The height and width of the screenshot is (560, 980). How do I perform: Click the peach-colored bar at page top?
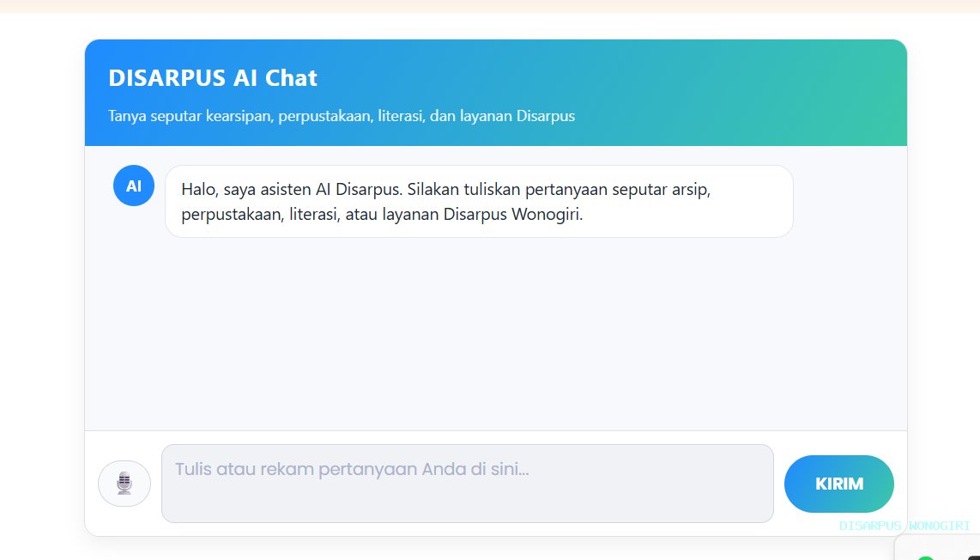click(490, 5)
